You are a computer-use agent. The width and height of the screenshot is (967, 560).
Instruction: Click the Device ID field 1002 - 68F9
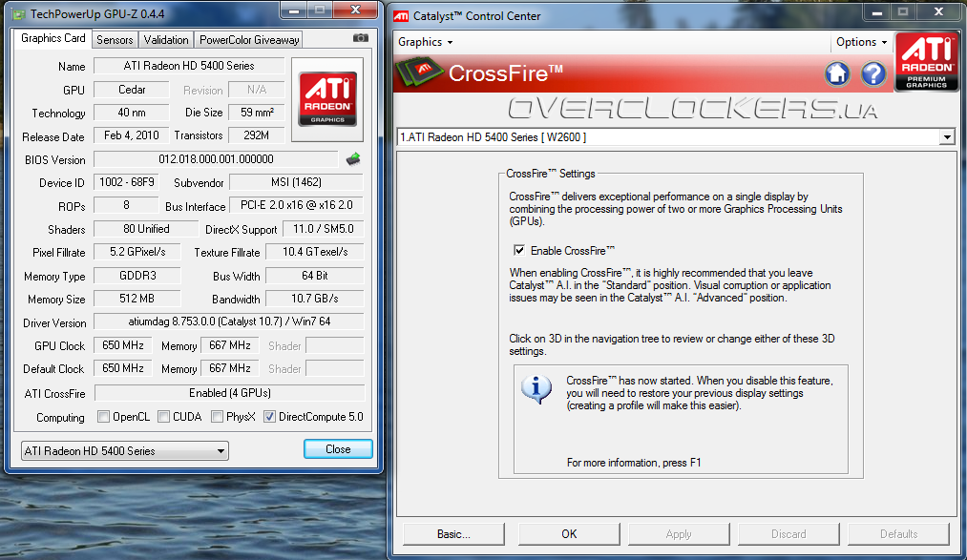pos(126,182)
